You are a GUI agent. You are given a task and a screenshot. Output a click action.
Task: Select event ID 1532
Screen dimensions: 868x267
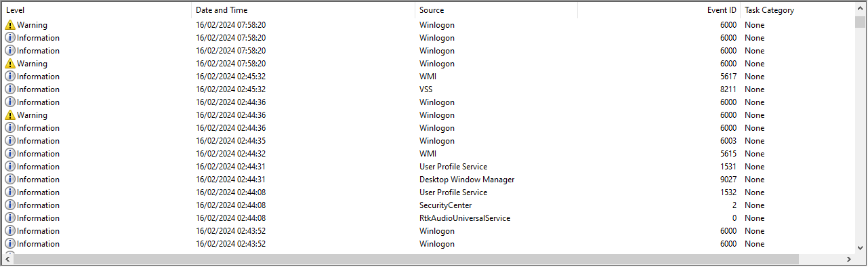pos(728,192)
